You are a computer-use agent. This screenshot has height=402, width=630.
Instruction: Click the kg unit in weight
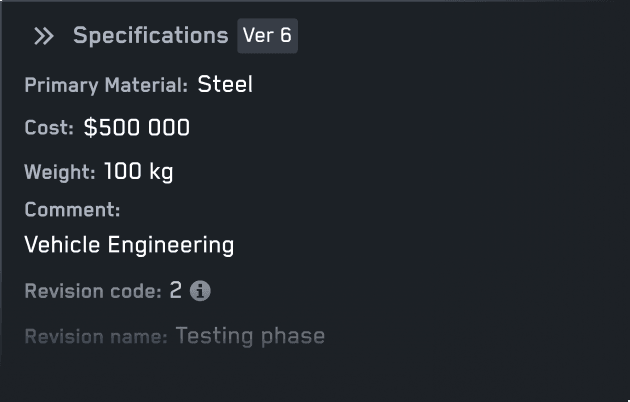pos(161,173)
